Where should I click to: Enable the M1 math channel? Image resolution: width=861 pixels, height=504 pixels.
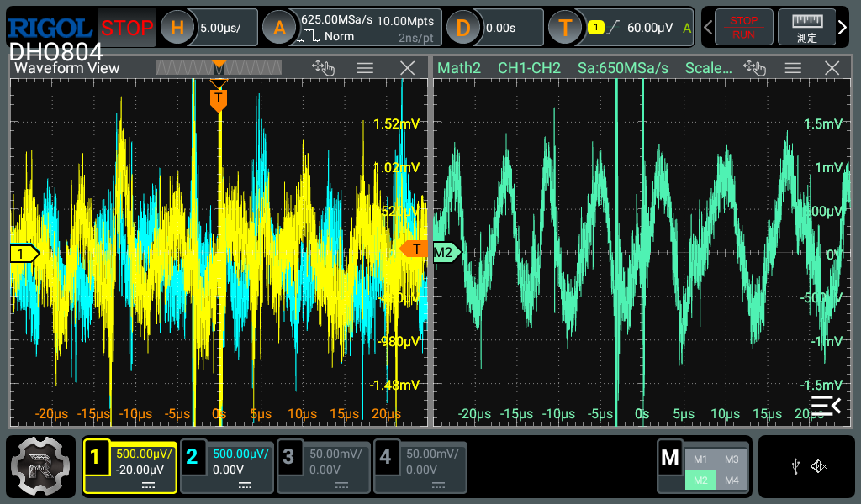tap(700, 459)
